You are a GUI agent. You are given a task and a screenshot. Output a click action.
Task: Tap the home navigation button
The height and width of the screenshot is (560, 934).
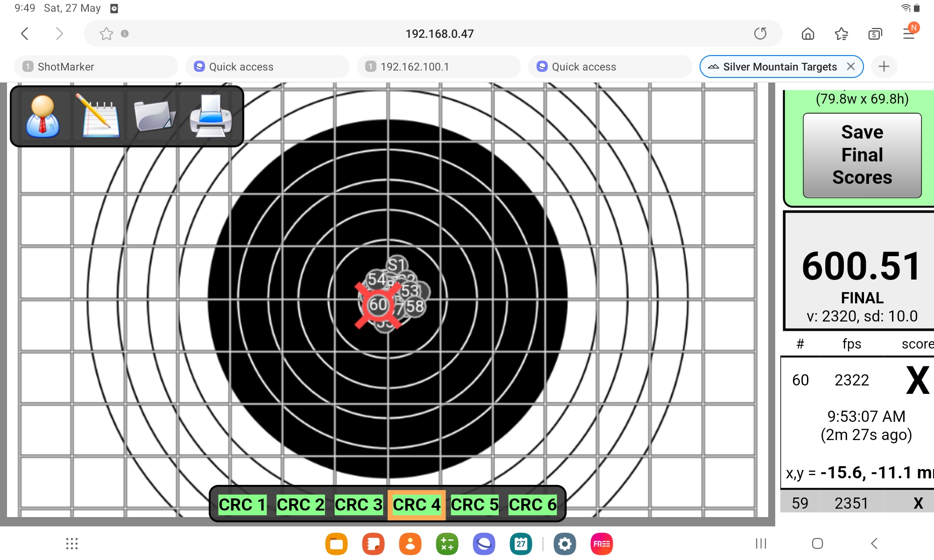(817, 543)
